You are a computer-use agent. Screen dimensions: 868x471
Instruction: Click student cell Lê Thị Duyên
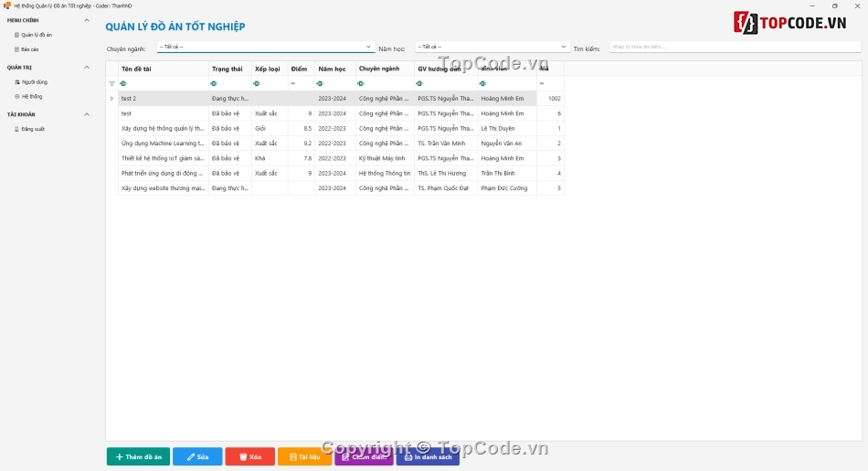(507, 129)
